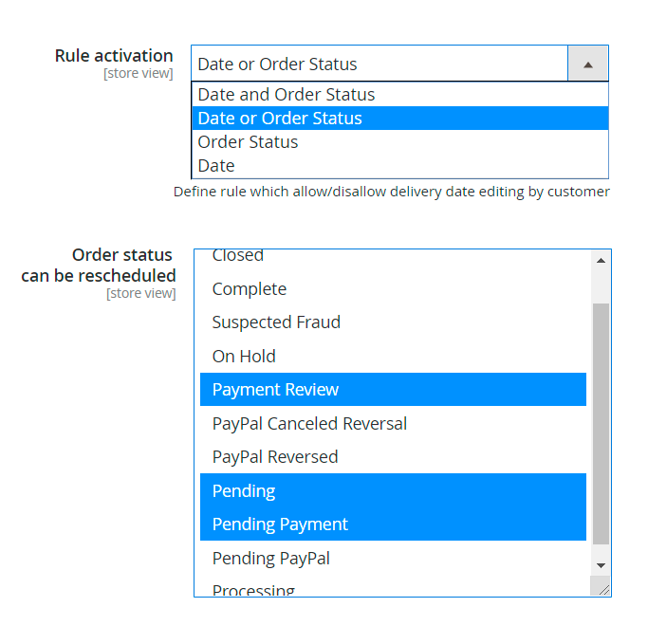
Task: Select 'Closed' in order status list
Action: point(238,256)
